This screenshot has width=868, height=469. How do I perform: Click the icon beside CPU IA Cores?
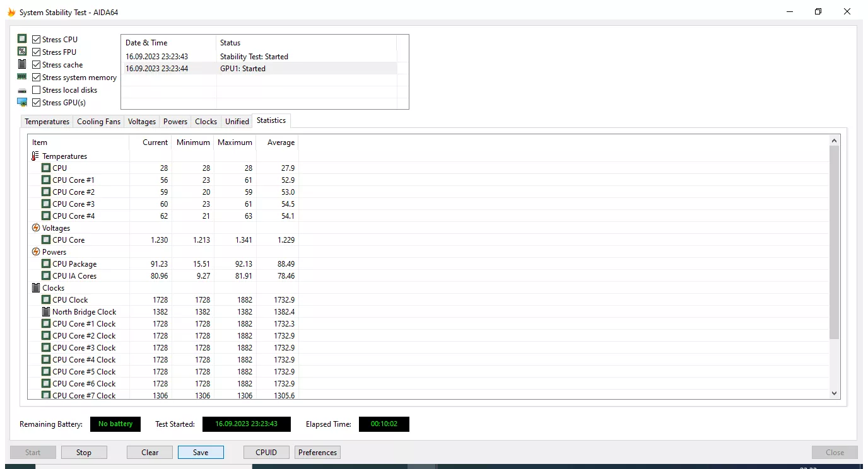46,275
